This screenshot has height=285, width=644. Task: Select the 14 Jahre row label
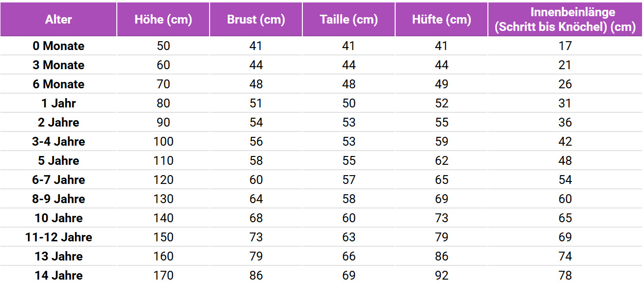58,276
